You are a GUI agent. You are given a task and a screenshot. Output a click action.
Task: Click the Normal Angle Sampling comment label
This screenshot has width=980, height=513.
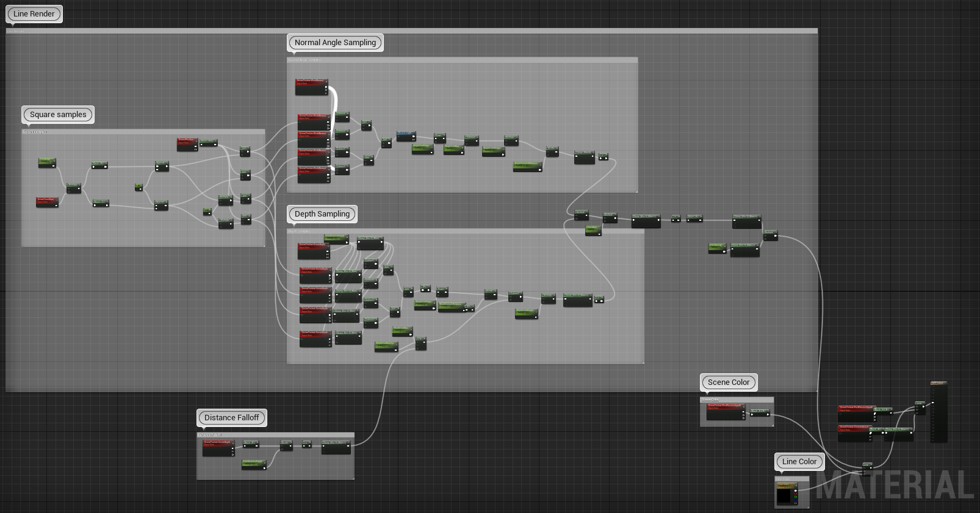(335, 43)
